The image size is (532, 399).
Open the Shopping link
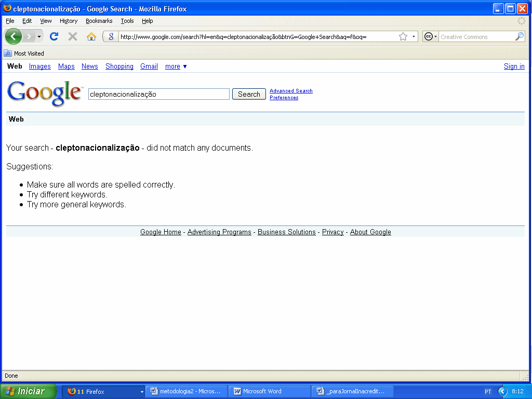point(119,66)
